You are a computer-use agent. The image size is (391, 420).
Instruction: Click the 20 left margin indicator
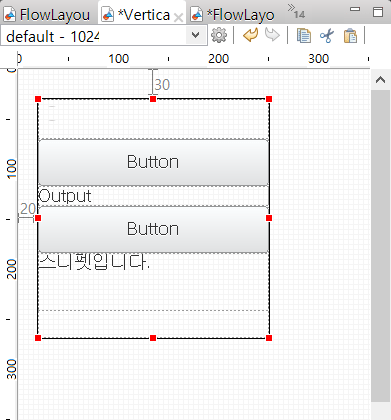point(28,209)
